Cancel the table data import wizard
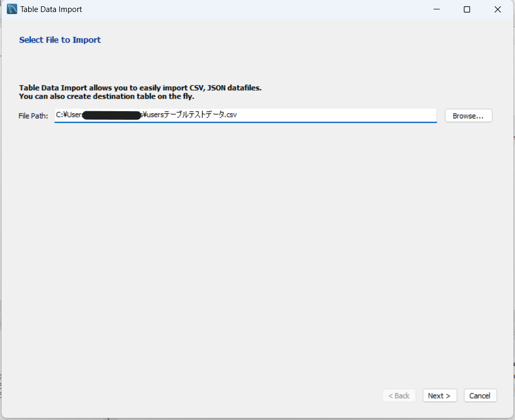The image size is (515, 420). click(x=479, y=395)
